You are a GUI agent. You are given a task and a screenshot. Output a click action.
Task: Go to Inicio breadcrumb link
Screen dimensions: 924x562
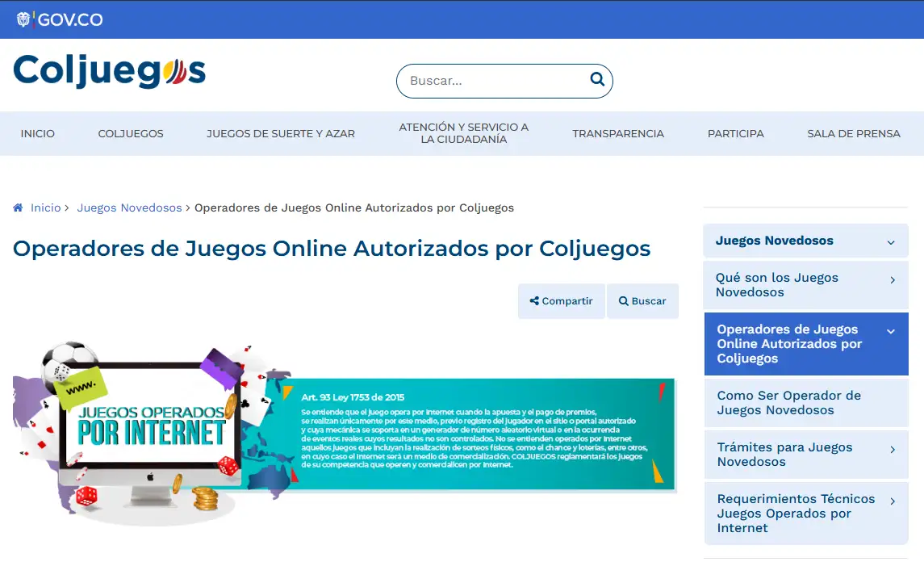pyautogui.click(x=45, y=208)
